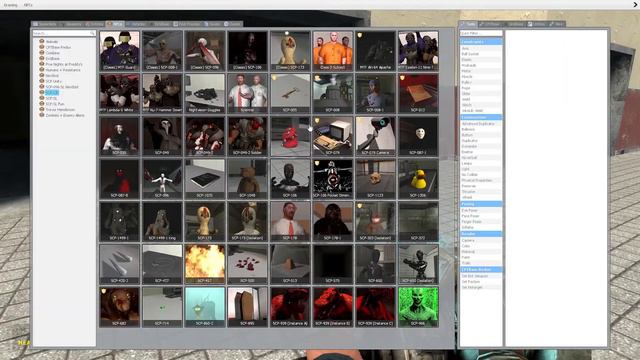Open the Humans + Resistance category

pyautogui.click(x=63, y=70)
